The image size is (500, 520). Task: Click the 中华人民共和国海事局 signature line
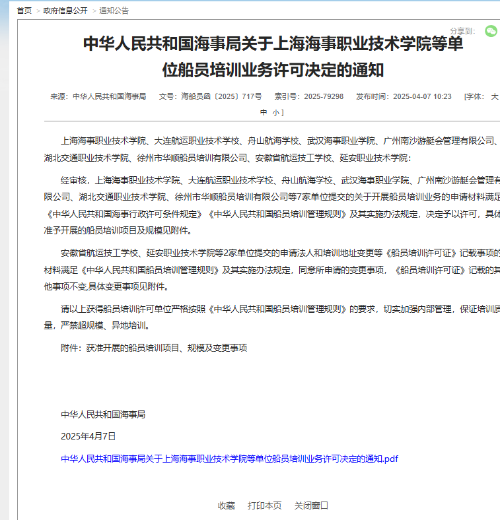[x=103, y=414]
